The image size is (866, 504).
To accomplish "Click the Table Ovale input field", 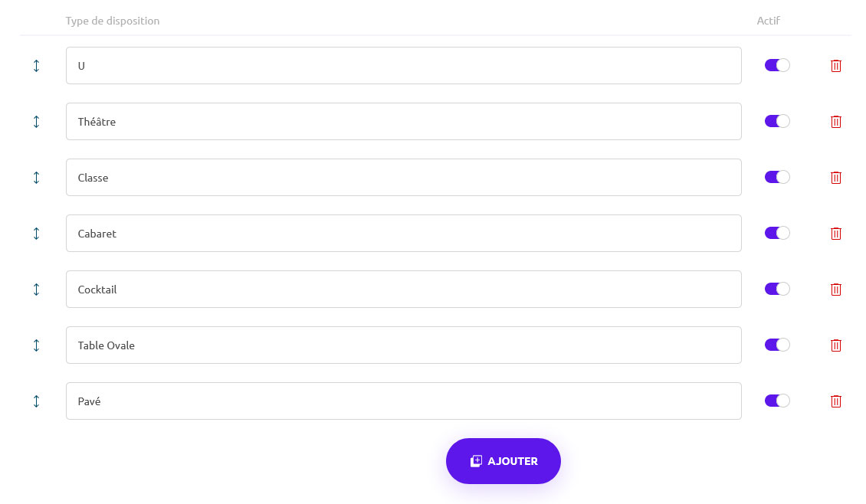I will pyautogui.click(x=403, y=345).
